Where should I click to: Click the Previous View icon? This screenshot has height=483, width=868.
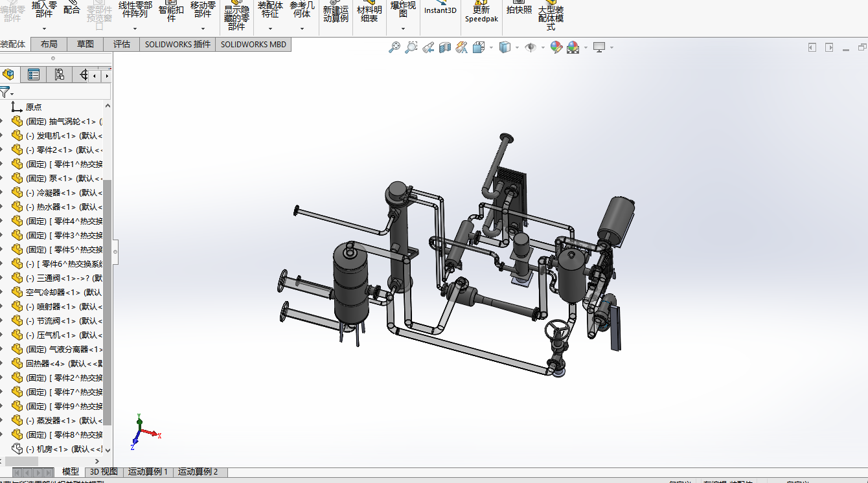428,47
